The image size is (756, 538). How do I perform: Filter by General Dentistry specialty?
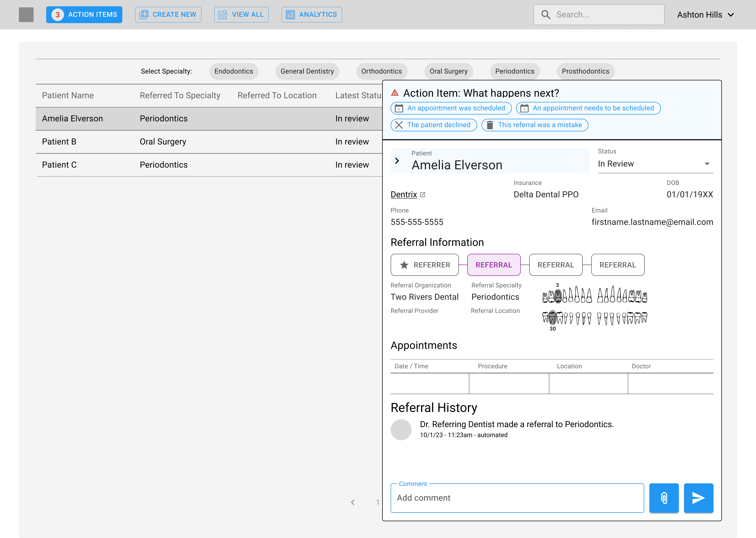click(x=307, y=71)
